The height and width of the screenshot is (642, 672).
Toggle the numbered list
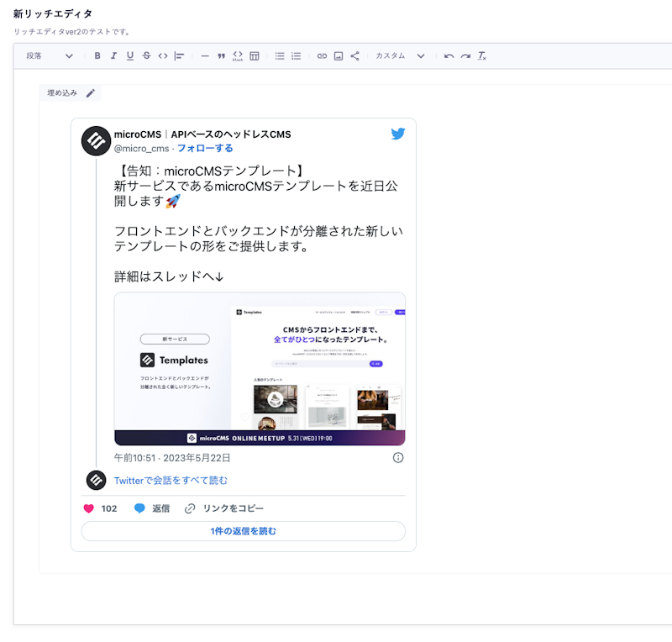tap(294, 56)
